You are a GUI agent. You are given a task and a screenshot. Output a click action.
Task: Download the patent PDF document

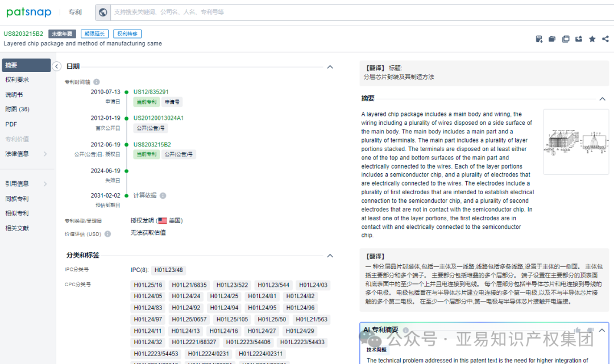[538, 39]
